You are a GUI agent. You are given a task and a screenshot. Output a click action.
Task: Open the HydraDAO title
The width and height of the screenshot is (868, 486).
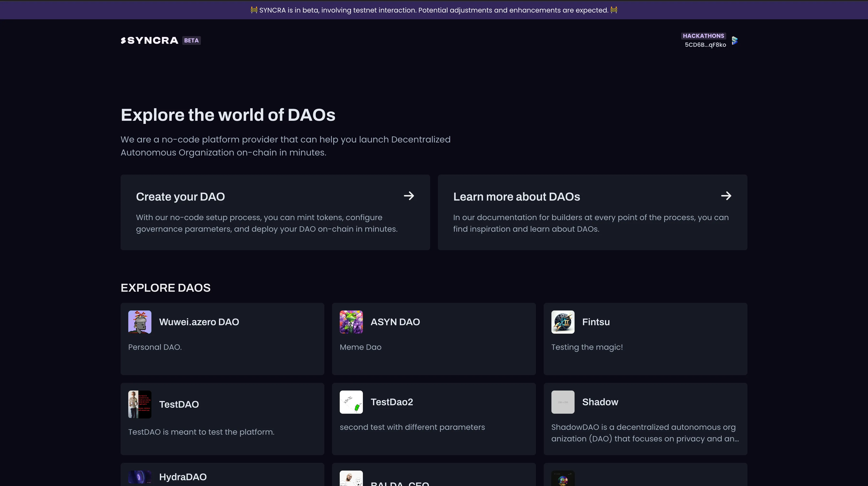183,477
